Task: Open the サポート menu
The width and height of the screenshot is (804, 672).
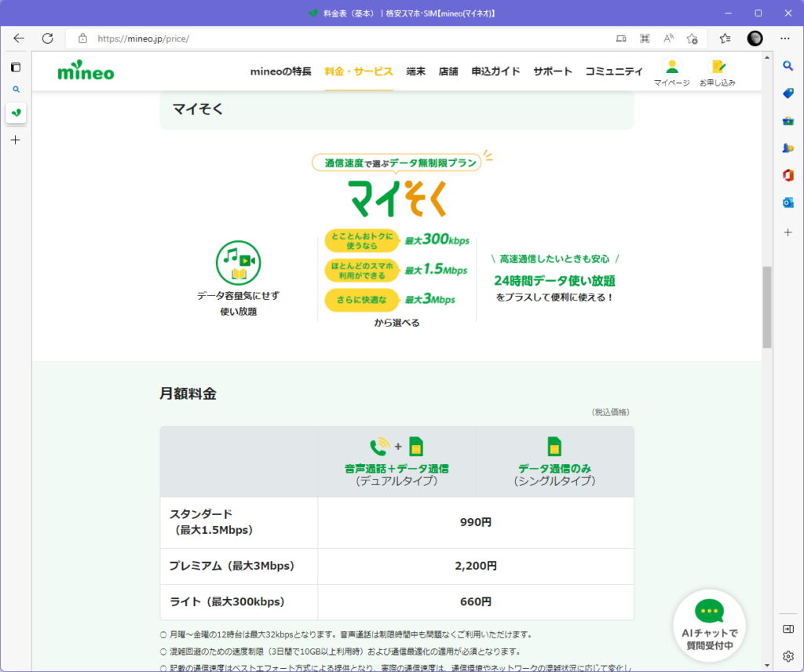Action: pyautogui.click(x=552, y=71)
